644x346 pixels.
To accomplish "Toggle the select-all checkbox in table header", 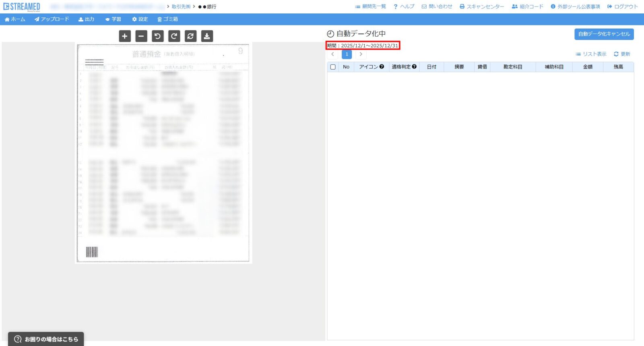I will pyautogui.click(x=333, y=67).
